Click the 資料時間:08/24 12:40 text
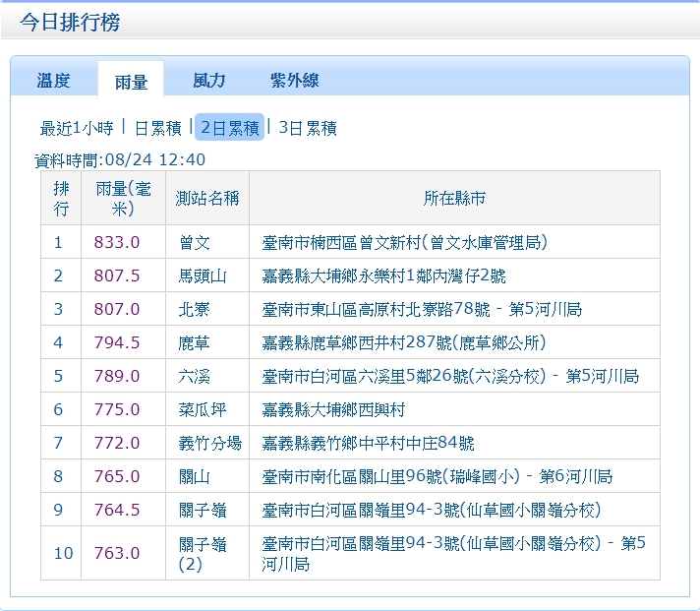The width and height of the screenshot is (700, 611). pos(120,160)
